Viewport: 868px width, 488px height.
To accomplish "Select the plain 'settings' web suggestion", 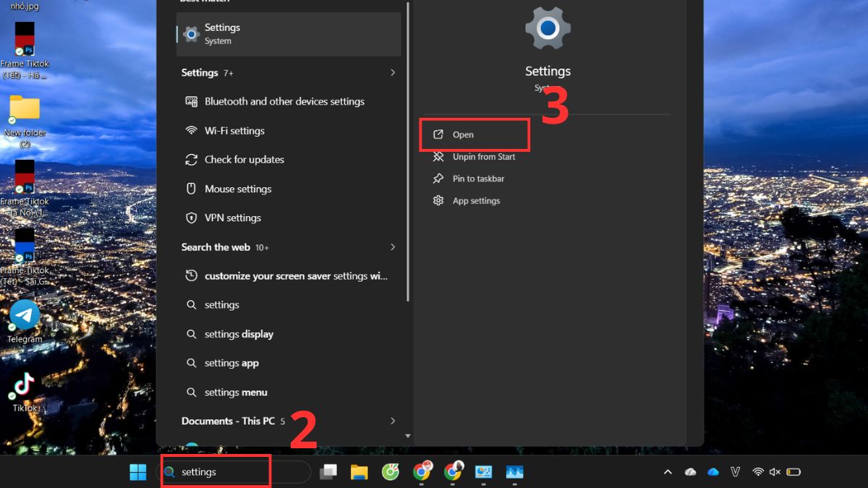I will pyautogui.click(x=213, y=305).
